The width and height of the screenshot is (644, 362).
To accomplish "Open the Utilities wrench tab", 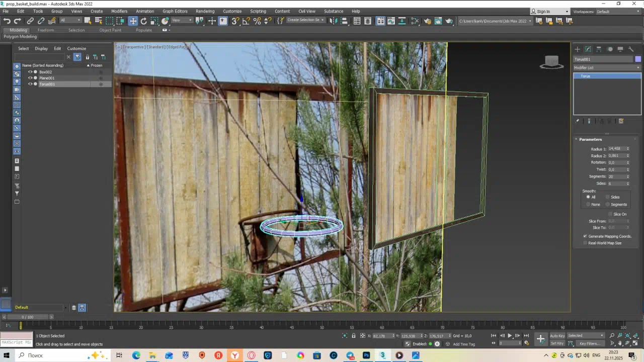I will click(631, 49).
